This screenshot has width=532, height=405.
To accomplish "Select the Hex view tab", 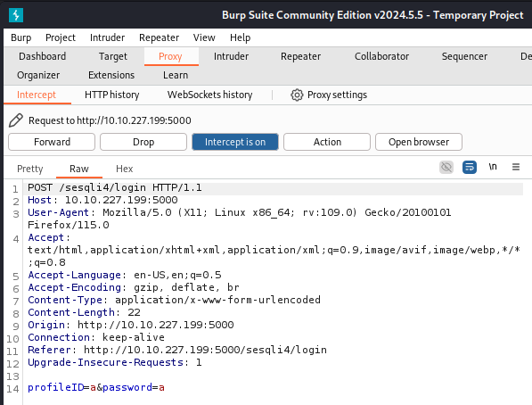I will (124, 169).
